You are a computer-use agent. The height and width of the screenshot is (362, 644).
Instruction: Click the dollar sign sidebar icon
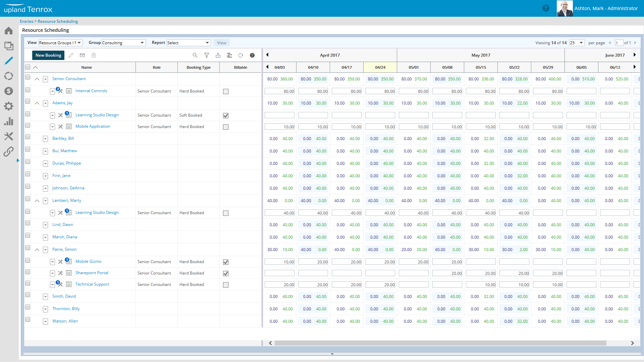pos(9,91)
